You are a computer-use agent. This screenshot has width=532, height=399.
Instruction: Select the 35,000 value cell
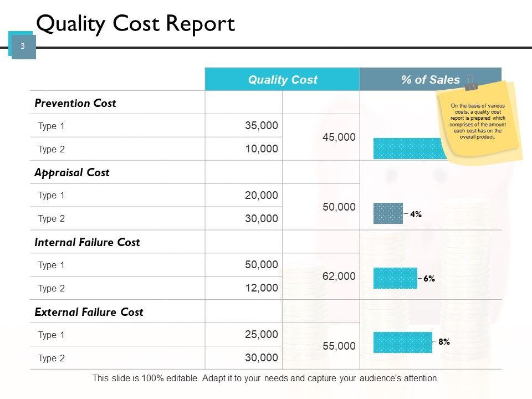coord(262,126)
